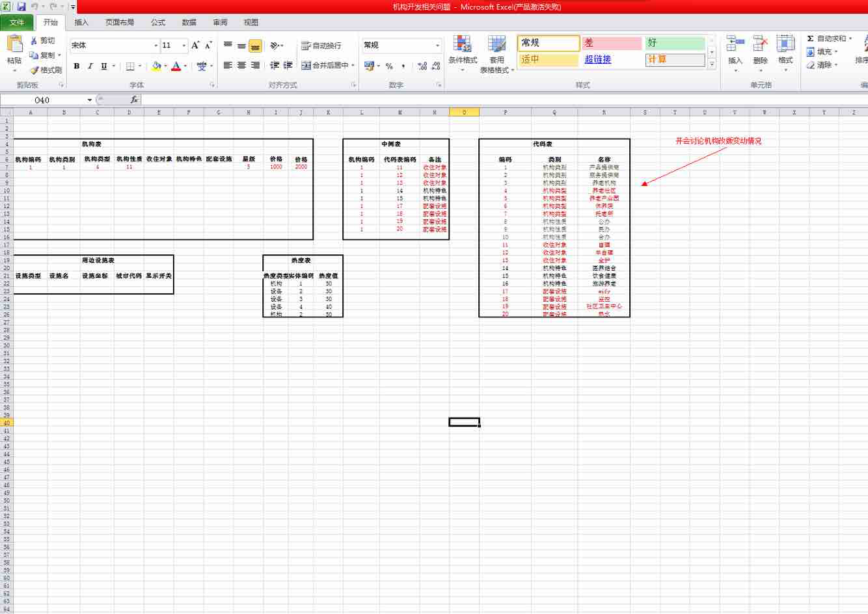The image size is (868, 614).
Task: Apply the 超链接 cell style
Action: click(x=598, y=59)
